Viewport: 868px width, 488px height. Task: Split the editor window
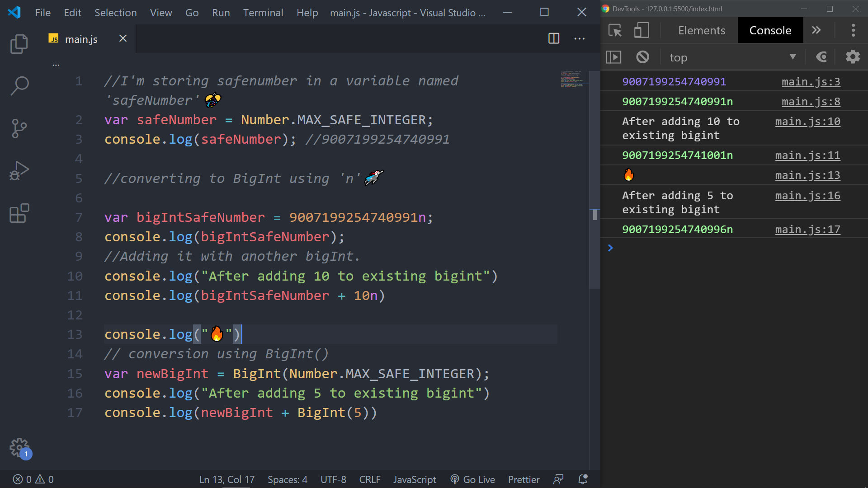(x=553, y=38)
